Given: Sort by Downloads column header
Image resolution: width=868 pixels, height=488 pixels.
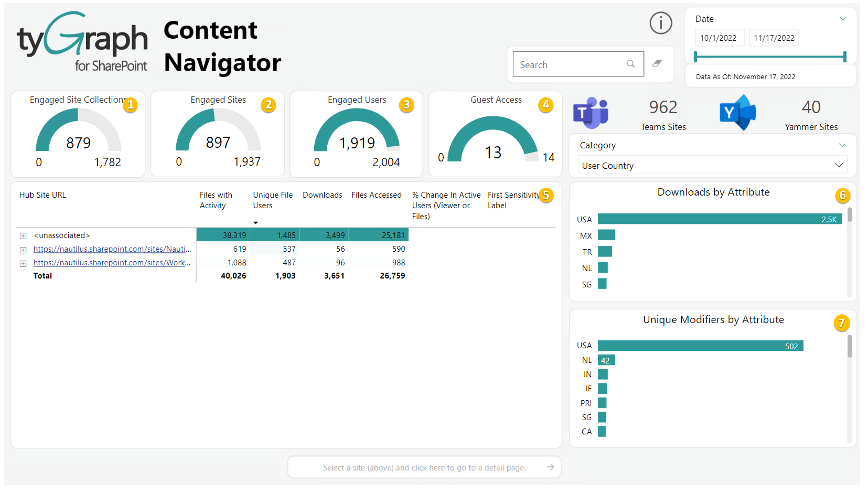Looking at the screenshot, I should point(322,195).
